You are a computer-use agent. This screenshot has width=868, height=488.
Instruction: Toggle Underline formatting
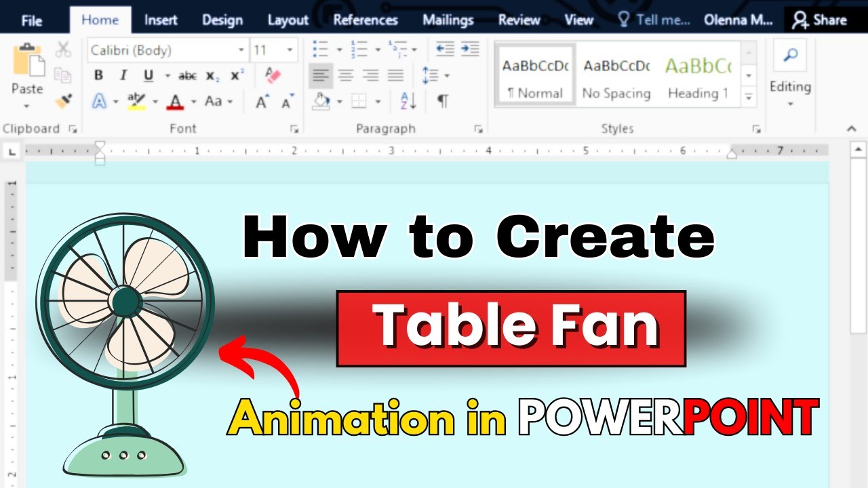click(149, 75)
